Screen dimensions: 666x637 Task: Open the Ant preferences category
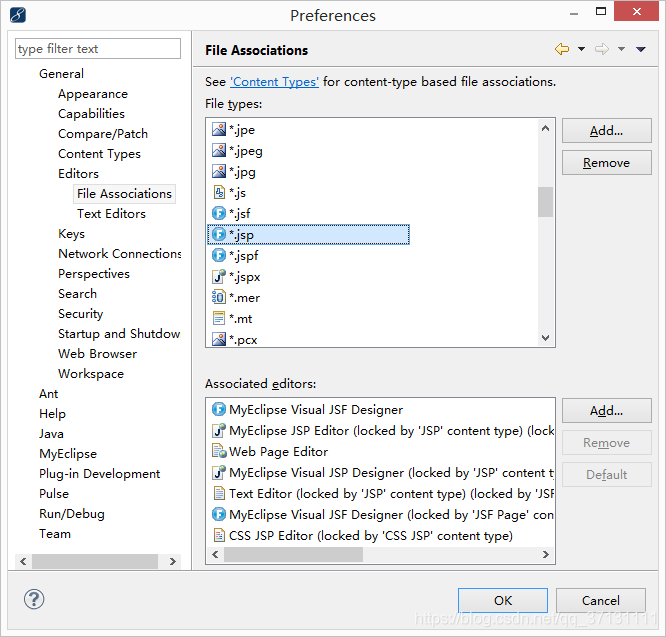tap(48, 394)
